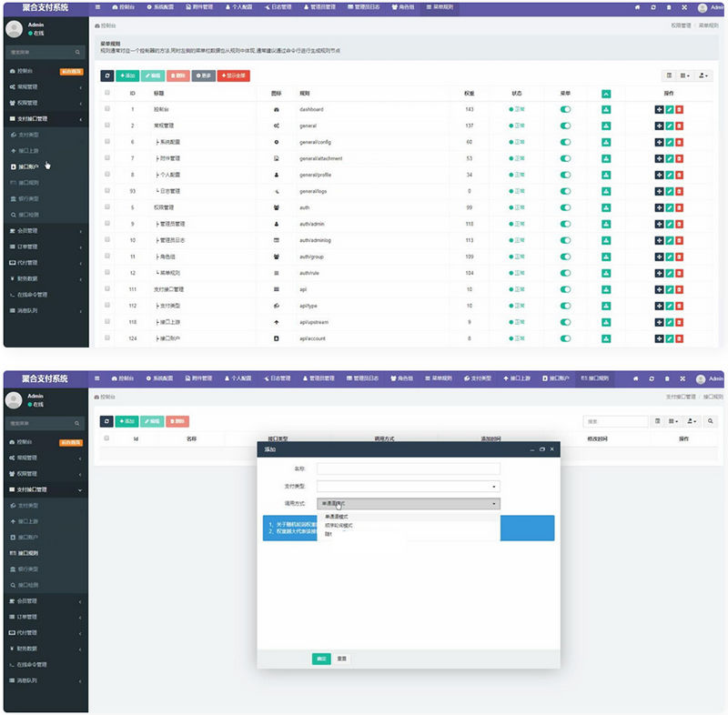
Task: Click the red 显示全部 button
Action: click(233, 76)
